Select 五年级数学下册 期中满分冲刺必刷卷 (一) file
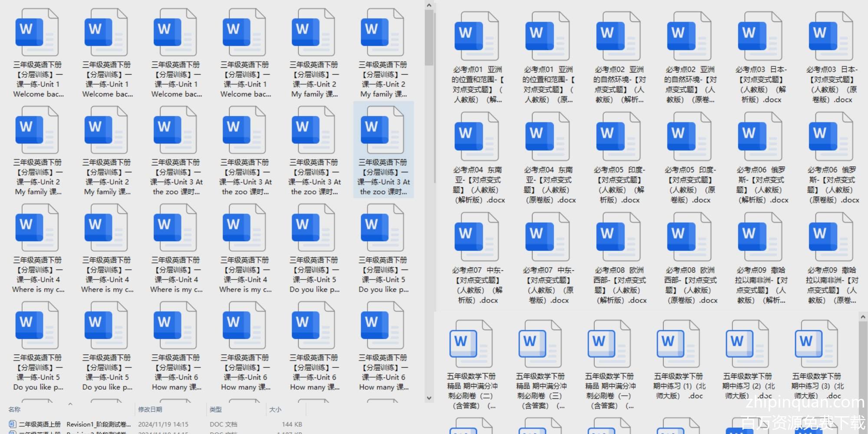Screen dimensions: 868x434 [610, 365]
